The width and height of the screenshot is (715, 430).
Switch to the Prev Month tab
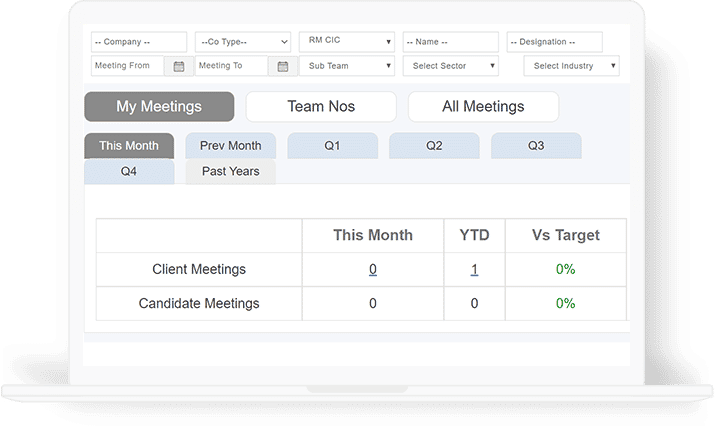coord(231,146)
